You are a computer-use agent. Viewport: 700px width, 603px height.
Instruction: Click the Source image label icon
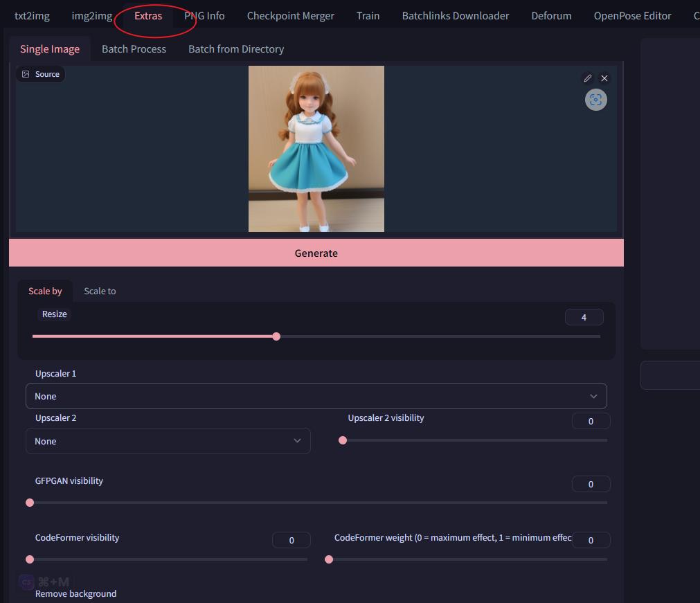pos(26,74)
